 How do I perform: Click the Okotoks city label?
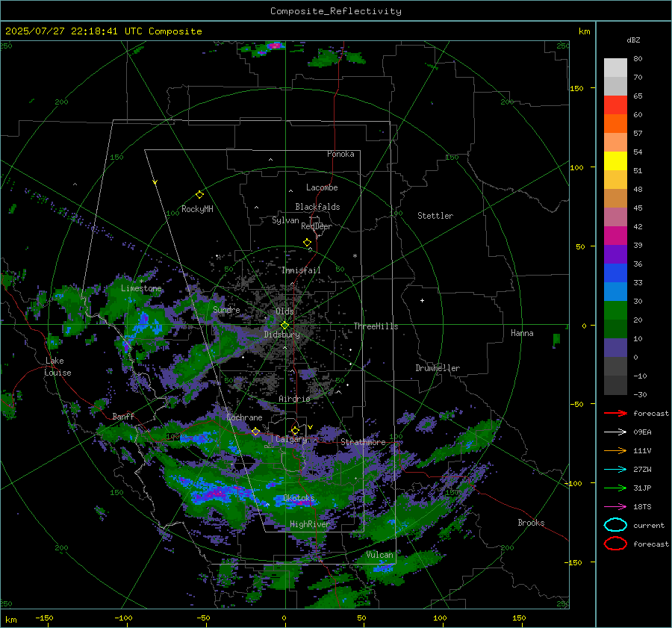[x=299, y=497]
